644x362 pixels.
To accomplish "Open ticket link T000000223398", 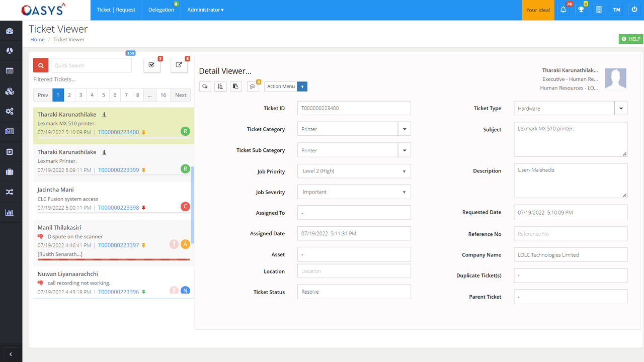I will (x=118, y=208).
